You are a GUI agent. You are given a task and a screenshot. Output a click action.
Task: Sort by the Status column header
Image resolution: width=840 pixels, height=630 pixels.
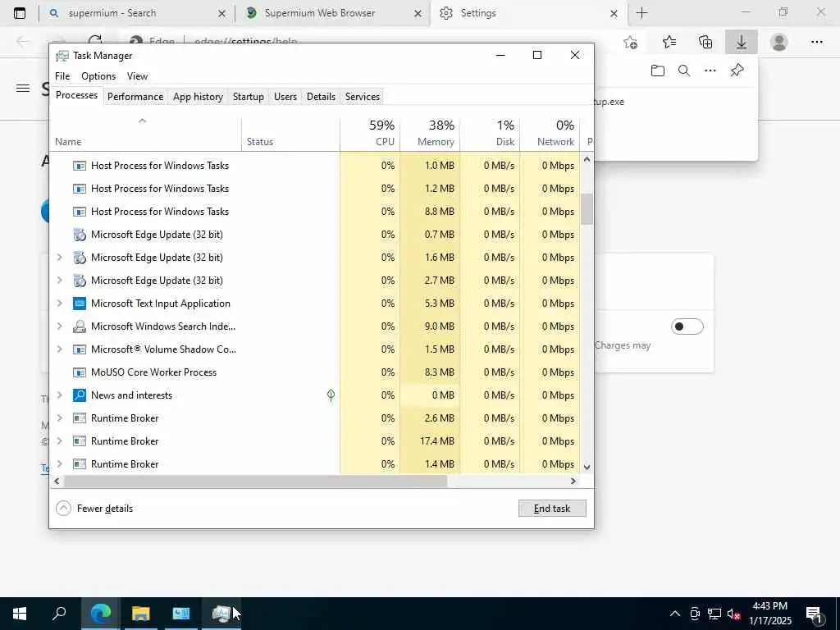pos(290,133)
